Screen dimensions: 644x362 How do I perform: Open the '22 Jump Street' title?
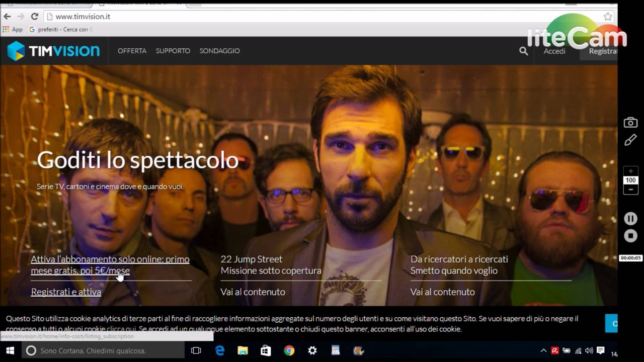[x=252, y=259]
